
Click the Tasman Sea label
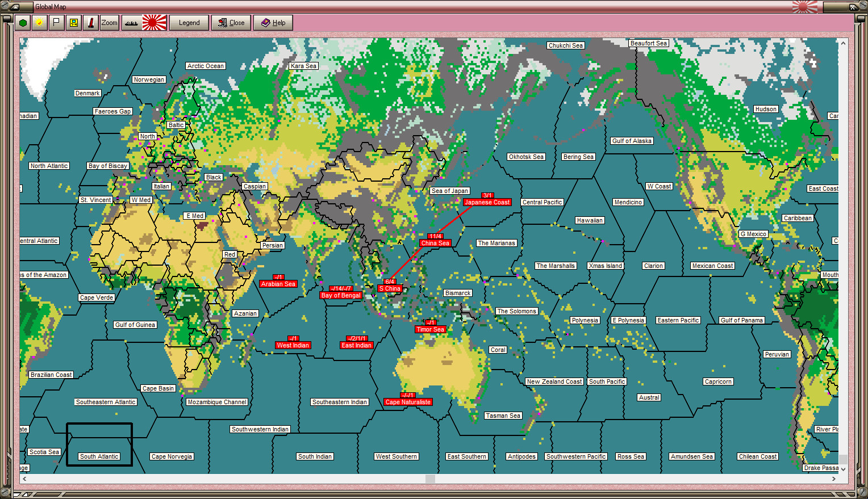(x=503, y=416)
